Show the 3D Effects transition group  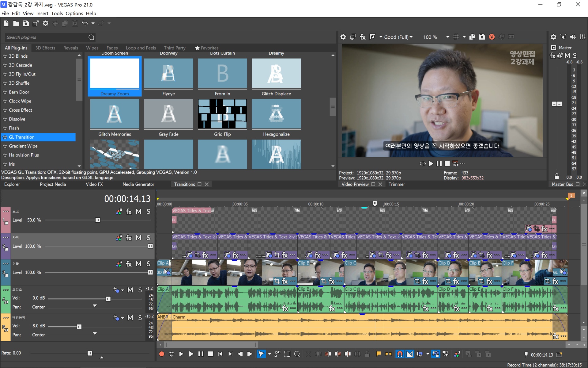[x=45, y=48]
